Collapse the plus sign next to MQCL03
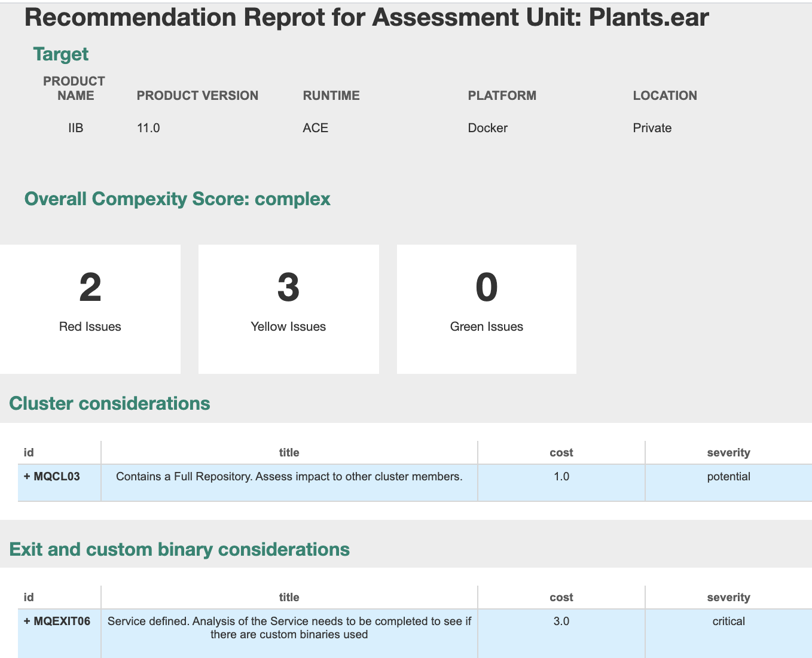 (x=26, y=476)
